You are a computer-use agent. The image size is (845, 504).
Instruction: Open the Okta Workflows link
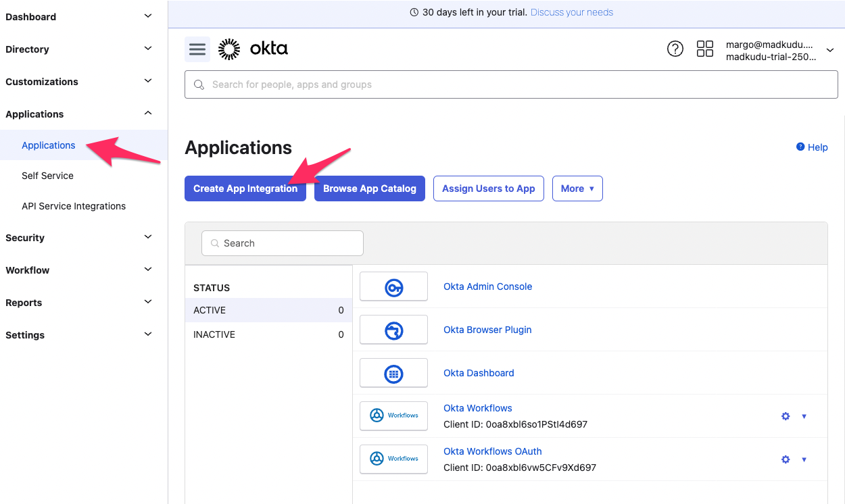[478, 408]
